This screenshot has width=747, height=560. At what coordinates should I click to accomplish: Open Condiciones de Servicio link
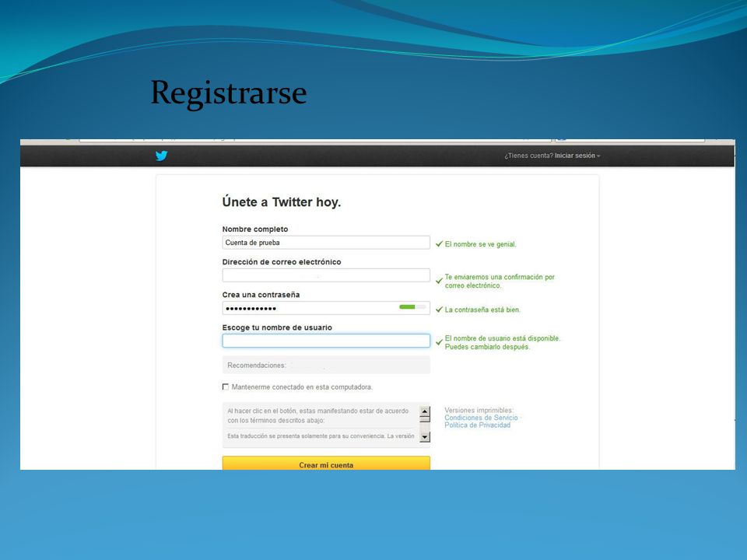pos(481,418)
